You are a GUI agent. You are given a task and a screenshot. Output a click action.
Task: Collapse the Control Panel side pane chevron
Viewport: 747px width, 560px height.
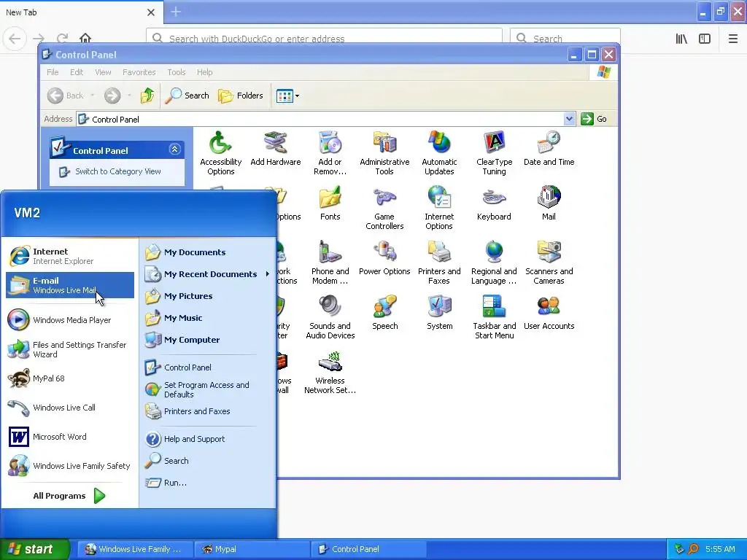tap(174, 149)
